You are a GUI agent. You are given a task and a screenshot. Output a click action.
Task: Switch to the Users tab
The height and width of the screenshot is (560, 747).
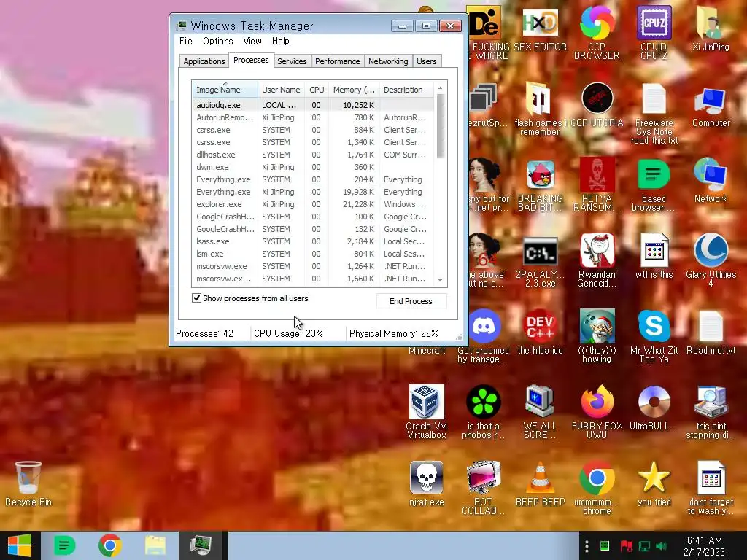click(426, 61)
